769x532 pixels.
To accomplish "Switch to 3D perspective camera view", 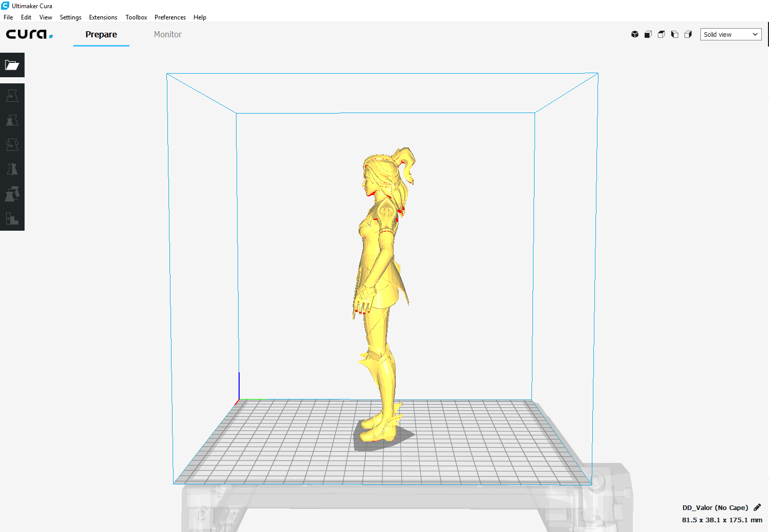I will [x=635, y=34].
